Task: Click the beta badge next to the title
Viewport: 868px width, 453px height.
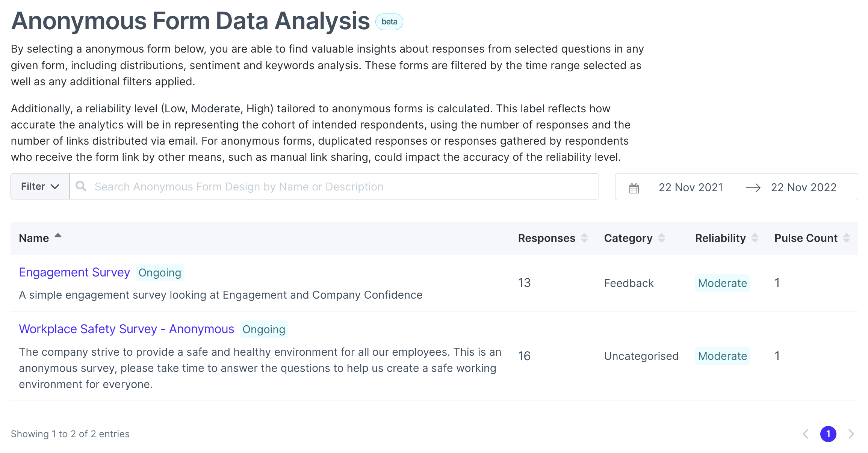Action: coord(389,21)
